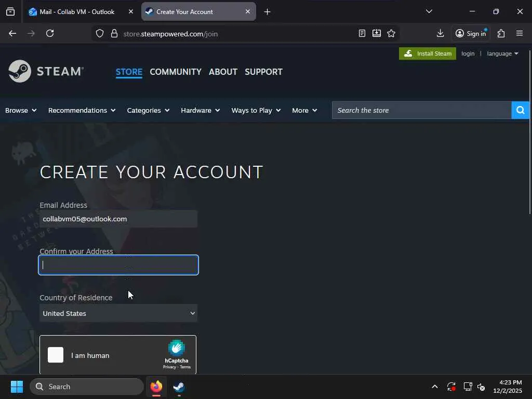Screen dimensions: 532x399
Task: Expand the Recommendations dropdown
Action: point(82,111)
